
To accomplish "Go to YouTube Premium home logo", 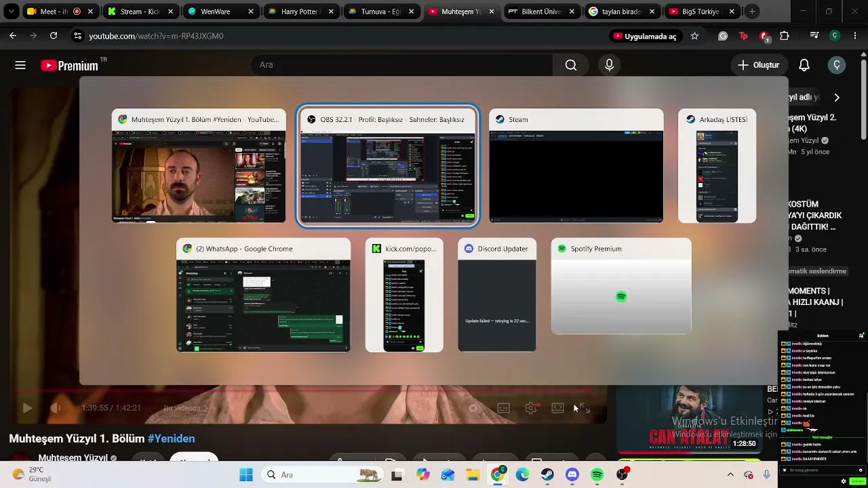I will click(x=69, y=65).
